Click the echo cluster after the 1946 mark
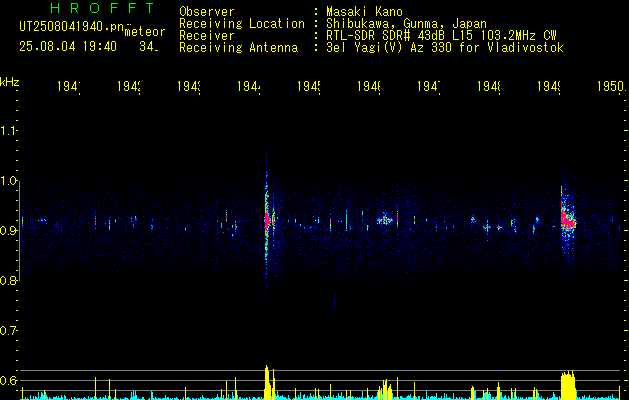This screenshot has width=629, height=400. pos(385,220)
